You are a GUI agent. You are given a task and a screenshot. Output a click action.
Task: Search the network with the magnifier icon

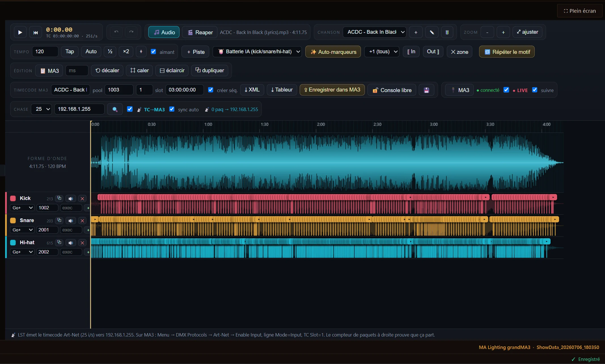point(115,109)
